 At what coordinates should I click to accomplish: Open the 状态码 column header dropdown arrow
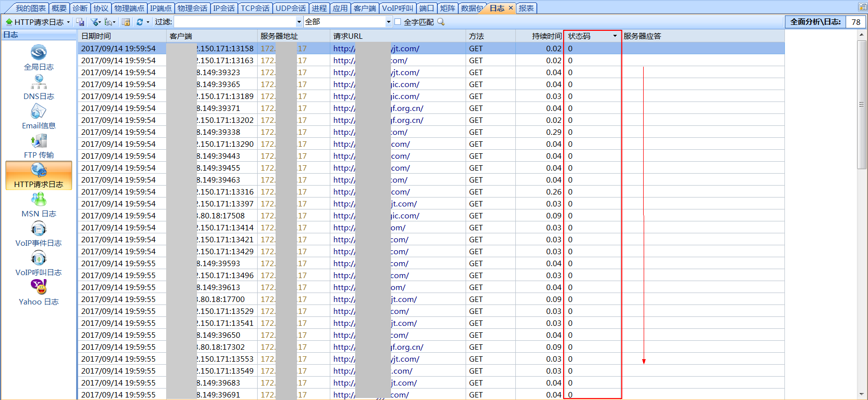[x=615, y=36]
